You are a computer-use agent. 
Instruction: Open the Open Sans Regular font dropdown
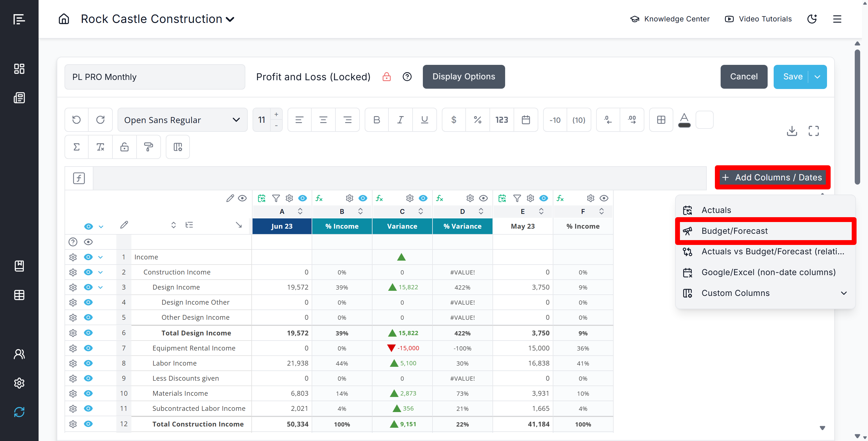pyautogui.click(x=182, y=120)
